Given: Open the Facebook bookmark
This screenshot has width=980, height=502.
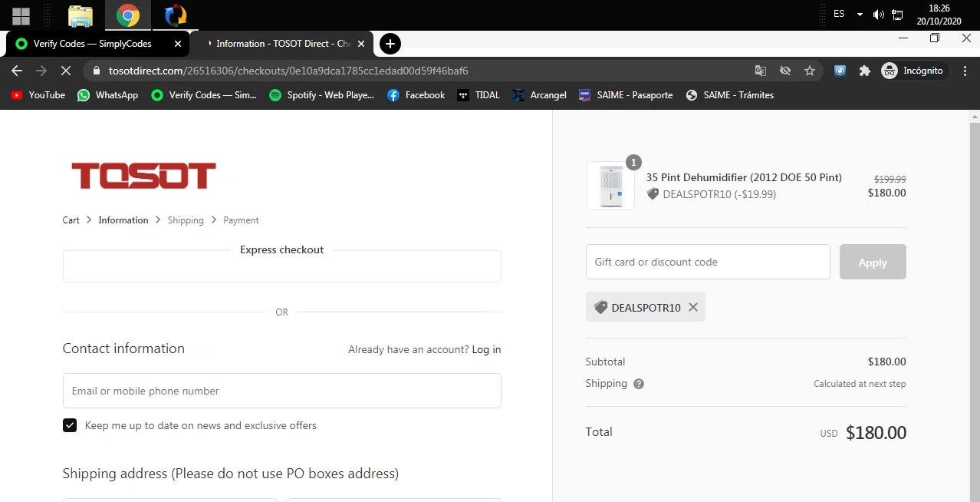Looking at the screenshot, I should [x=416, y=95].
